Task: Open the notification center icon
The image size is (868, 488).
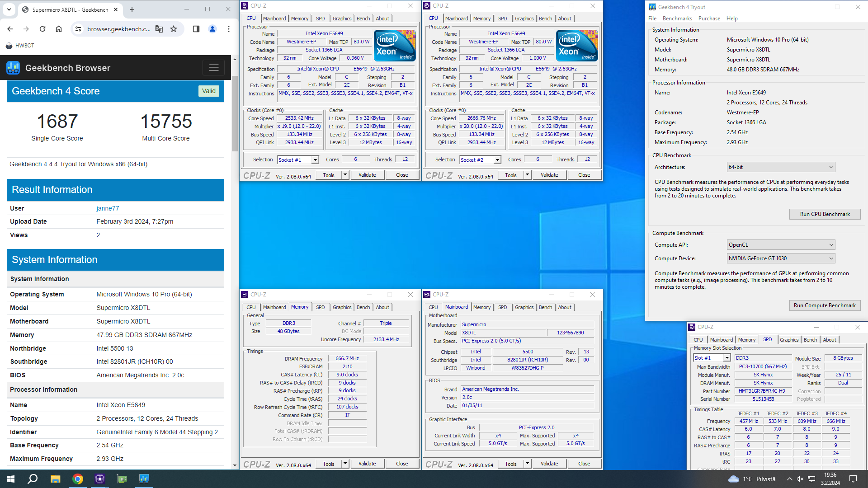Action: [x=853, y=479]
